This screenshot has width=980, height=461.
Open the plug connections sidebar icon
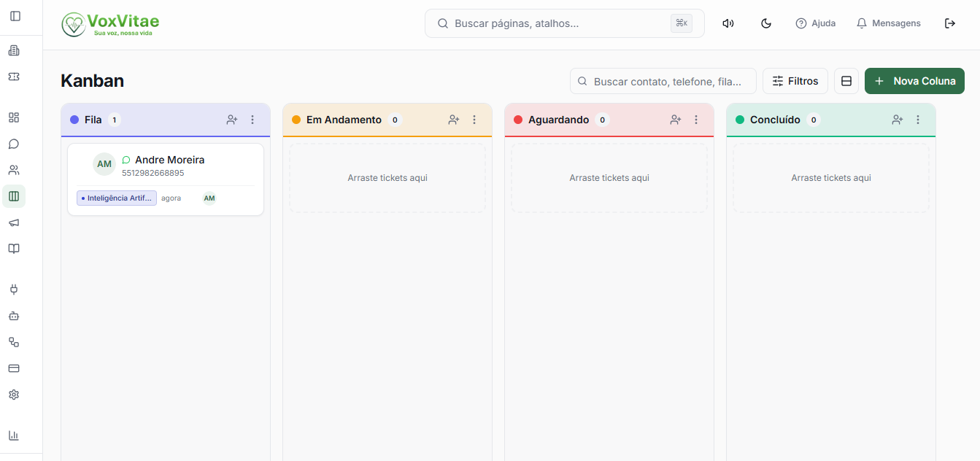(x=14, y=290)
